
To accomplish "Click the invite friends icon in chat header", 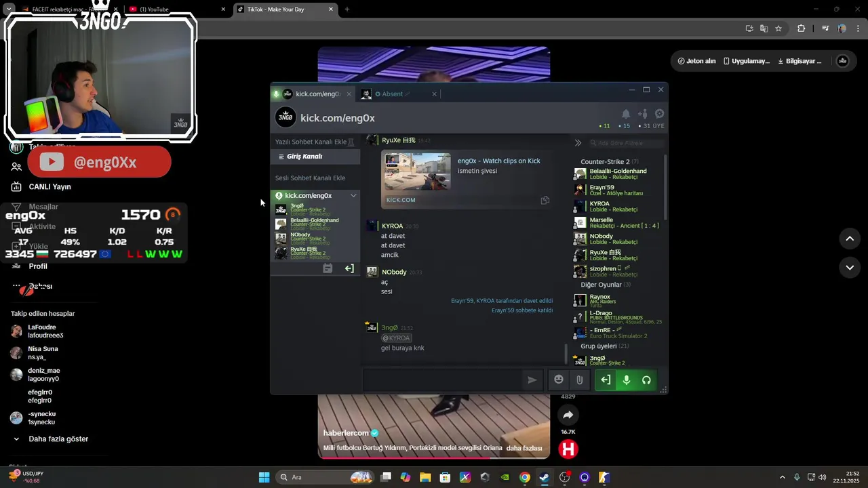I will (643, 114).
